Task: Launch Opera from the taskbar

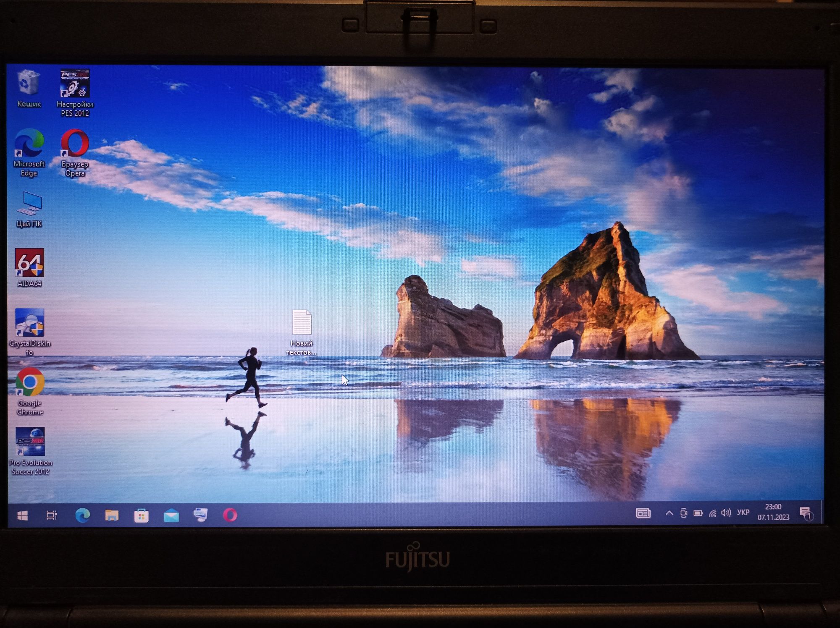Action: [230, 515]
